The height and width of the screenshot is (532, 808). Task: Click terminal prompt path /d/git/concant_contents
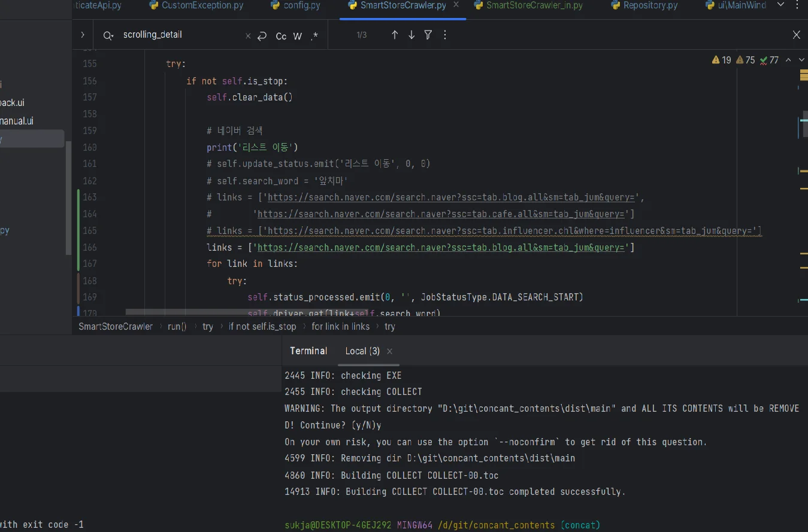[496, 525]
